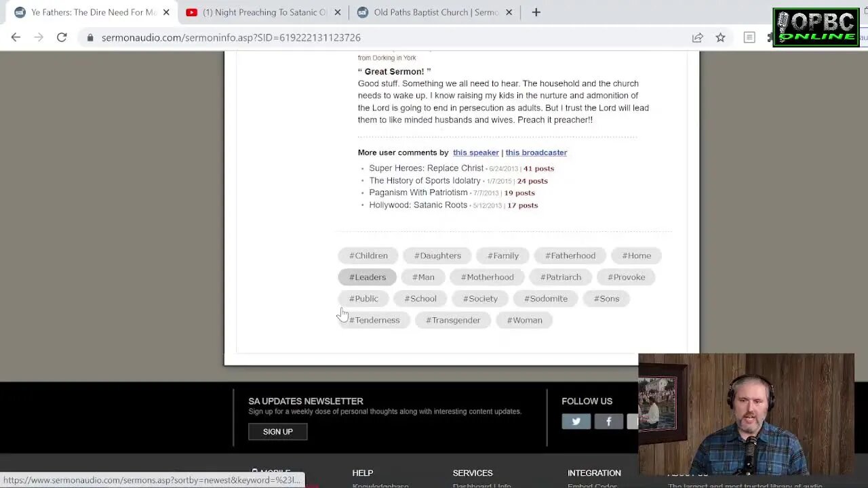Switch to the Old Paths Baptist Church tab
This screenshot has width=868, height=488.
pyautogui.click(x=435, y=12)
